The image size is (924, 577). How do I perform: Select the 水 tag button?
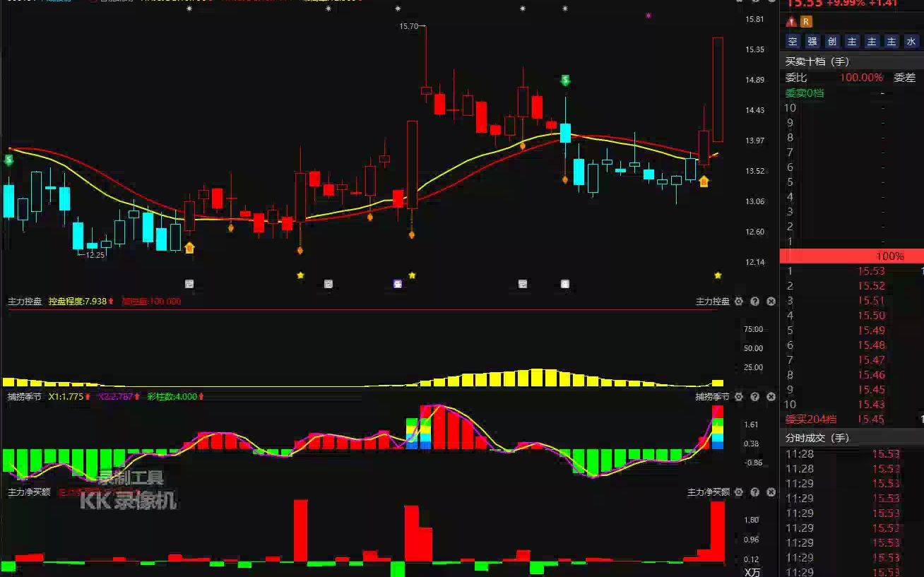click(911, 42)
